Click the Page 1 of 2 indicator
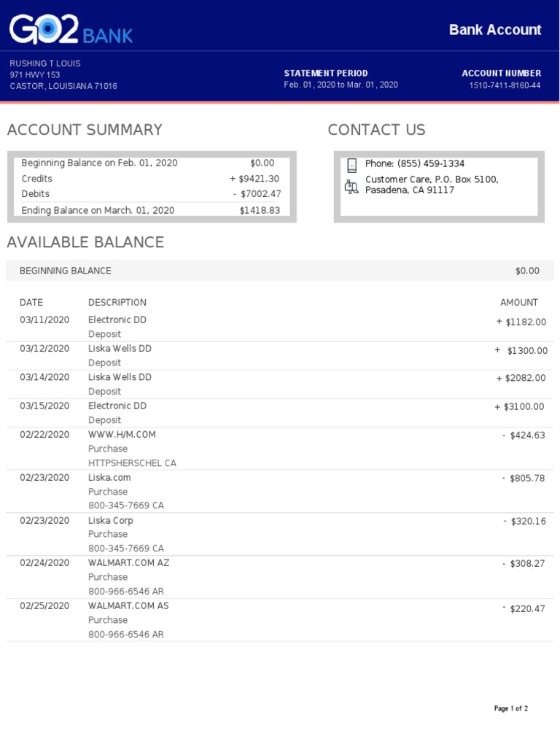Screen dimensions: 560x747 510,708
